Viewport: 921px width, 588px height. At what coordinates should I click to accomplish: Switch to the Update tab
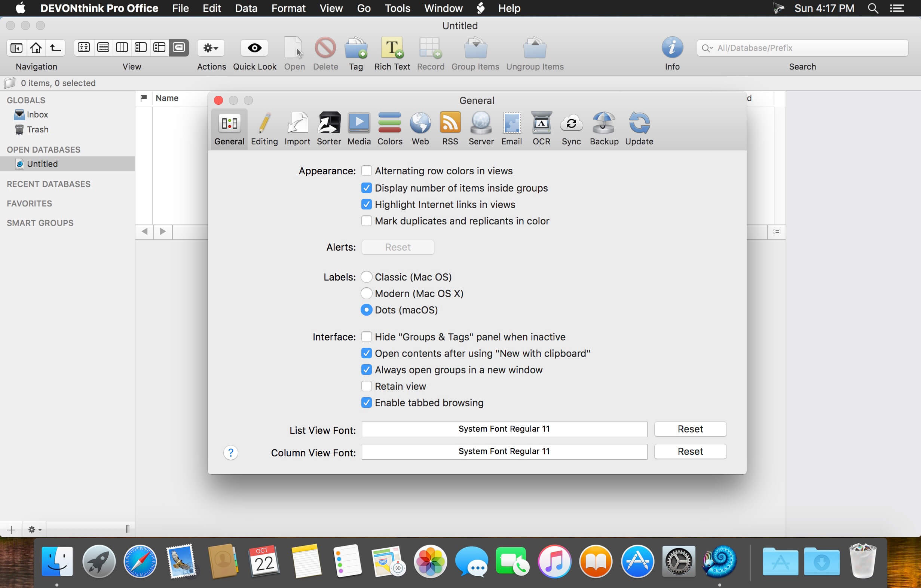[639, 129]
